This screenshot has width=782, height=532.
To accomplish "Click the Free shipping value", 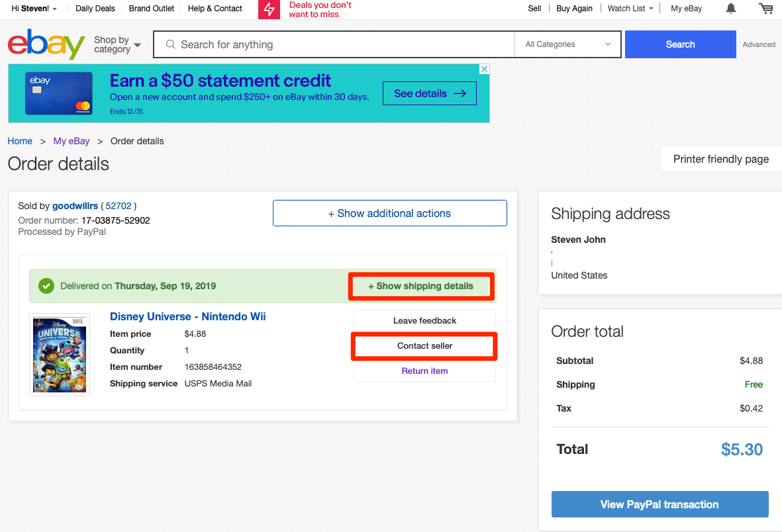I will click(x=754, y=384).
